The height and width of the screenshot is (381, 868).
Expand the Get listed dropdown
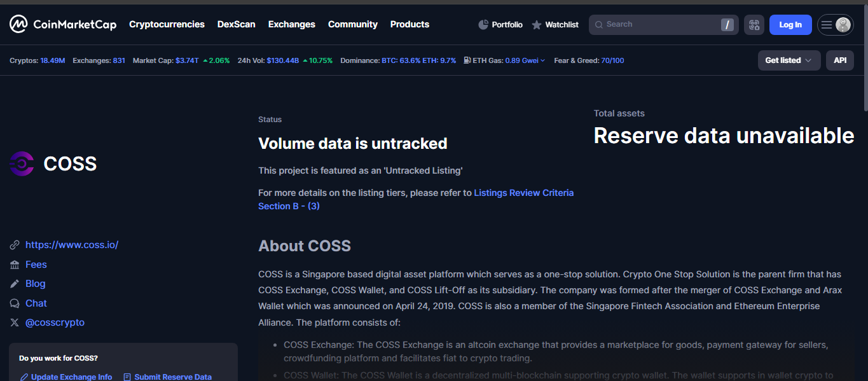[789, 60]
